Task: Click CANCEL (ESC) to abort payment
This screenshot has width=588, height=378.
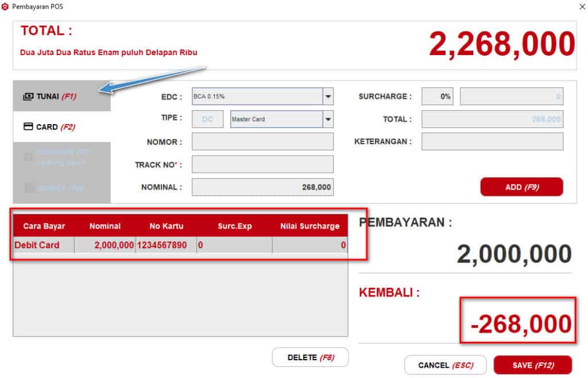Action: pos(445,365)
